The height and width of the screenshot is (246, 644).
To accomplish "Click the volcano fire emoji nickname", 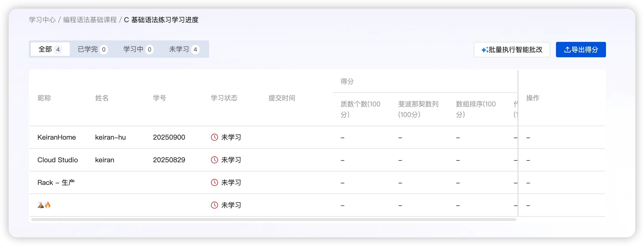I will coord(44,205).
